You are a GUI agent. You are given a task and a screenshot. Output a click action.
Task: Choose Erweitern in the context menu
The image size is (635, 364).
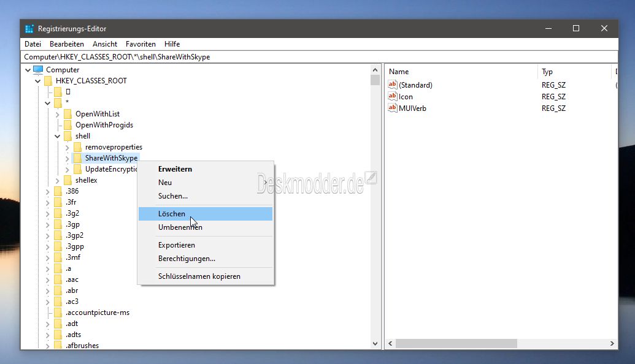pos(206,169)
